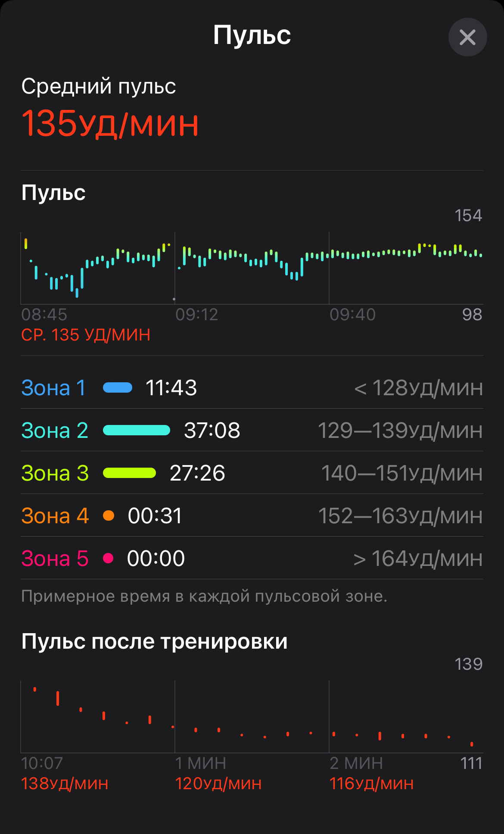Tap the blue Зона 1 bar indicator
The image size is (504, 834).
[x=118, y=387]
